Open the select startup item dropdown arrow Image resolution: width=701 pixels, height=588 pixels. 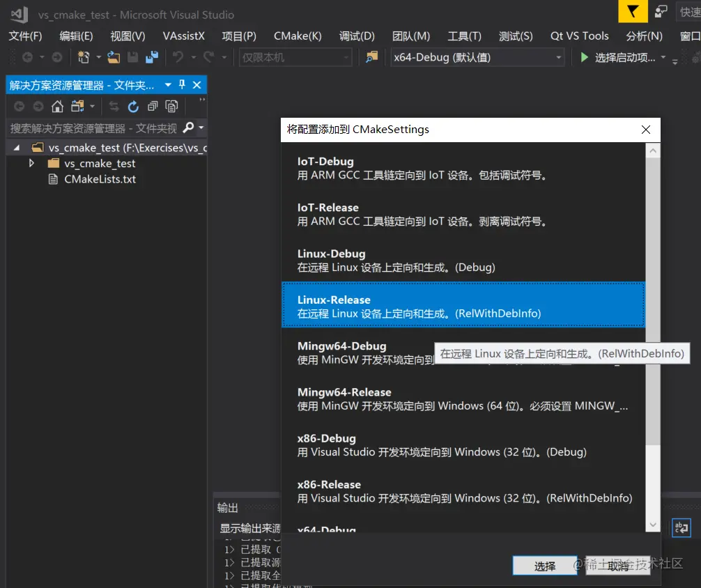coord(663,57)
